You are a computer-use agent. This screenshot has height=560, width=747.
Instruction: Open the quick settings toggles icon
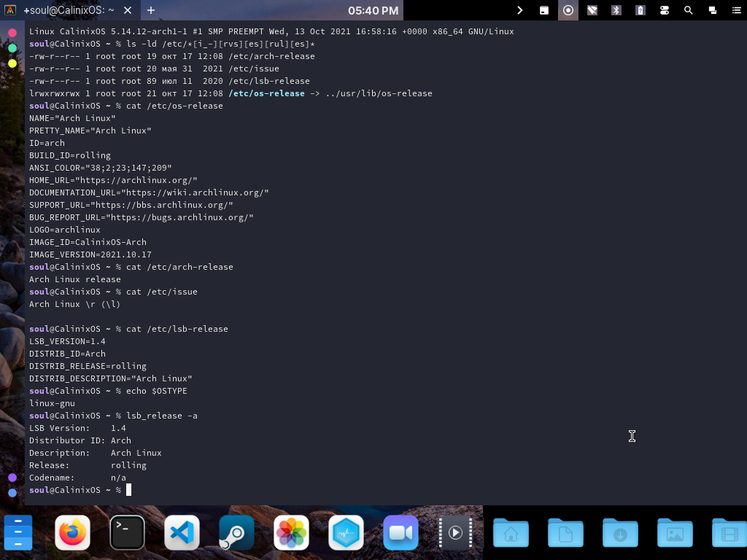pyautogui.click(x=665, y=10)
